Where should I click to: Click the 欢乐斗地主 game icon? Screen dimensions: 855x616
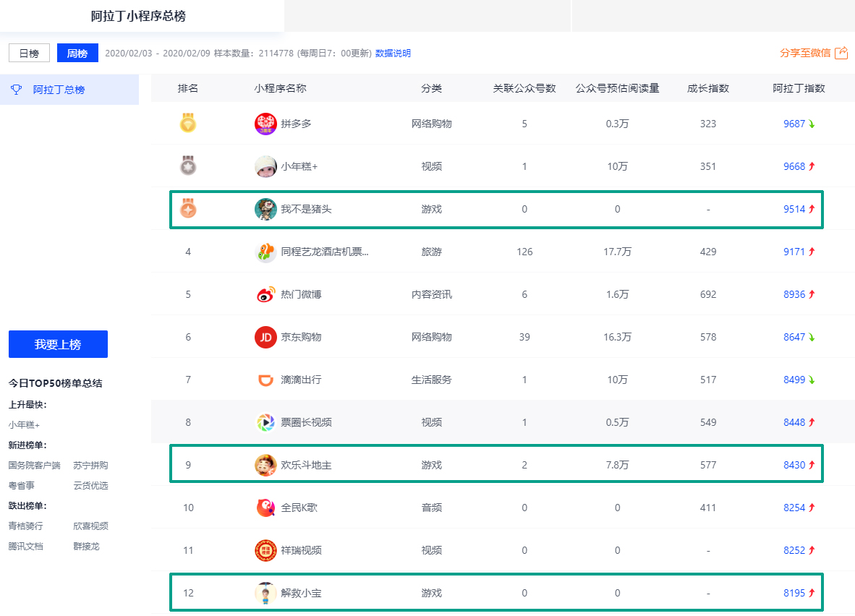[265, 465]
